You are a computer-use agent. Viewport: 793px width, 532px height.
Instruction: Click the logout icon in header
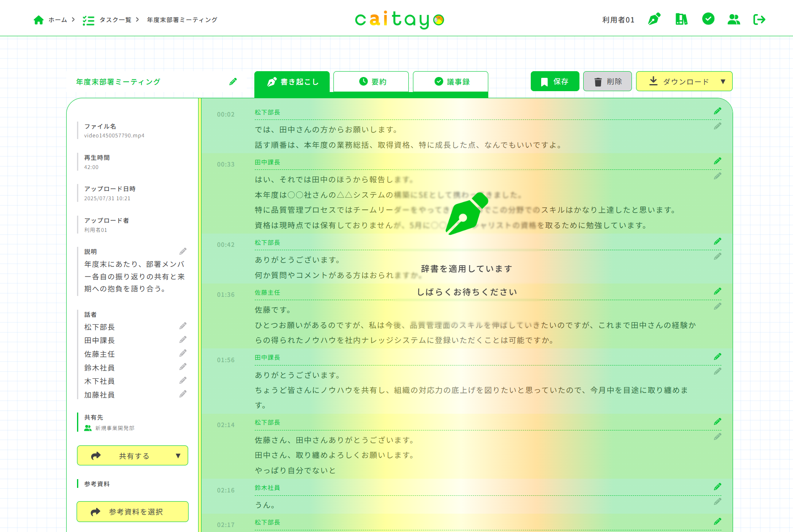(759, 19)
